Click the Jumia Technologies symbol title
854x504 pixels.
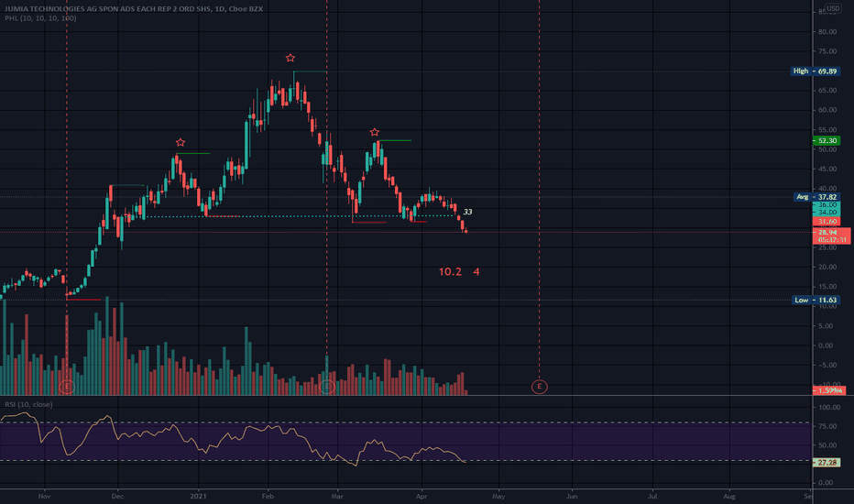(134, 9)
